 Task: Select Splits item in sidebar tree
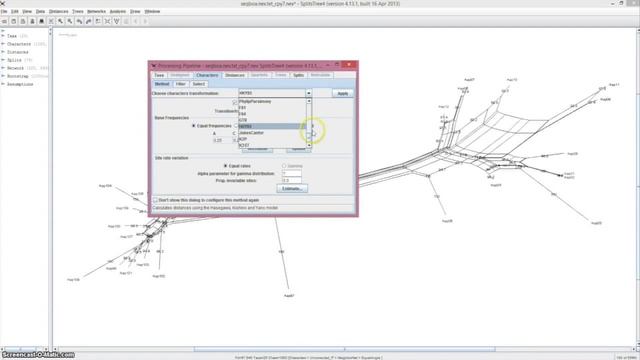14,60
